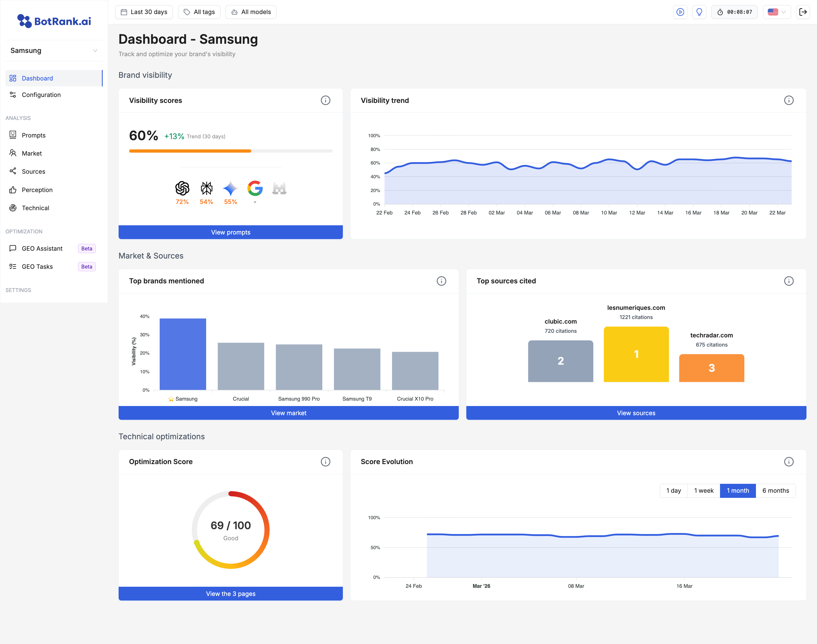Click info icon on Score Evolution card

click(788, 461)
